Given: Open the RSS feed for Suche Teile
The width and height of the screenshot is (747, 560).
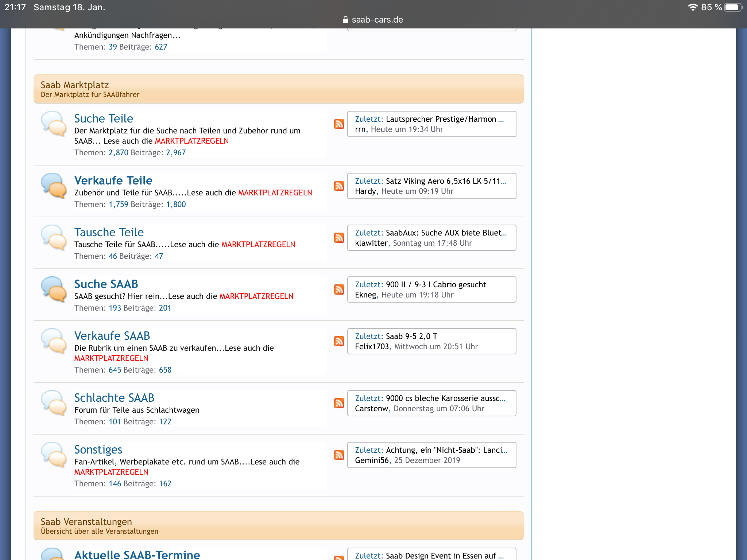Looking at the screenshot, I should coord(339,124).
